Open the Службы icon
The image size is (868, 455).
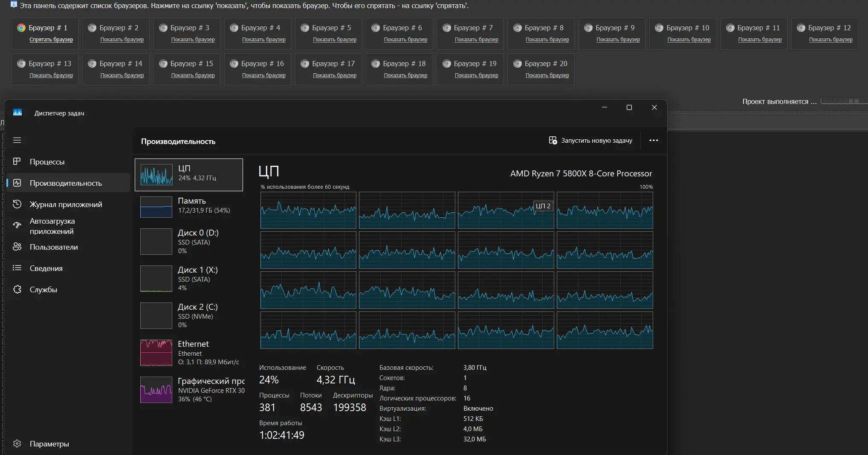pyautogui.click(x=17, y=289)
